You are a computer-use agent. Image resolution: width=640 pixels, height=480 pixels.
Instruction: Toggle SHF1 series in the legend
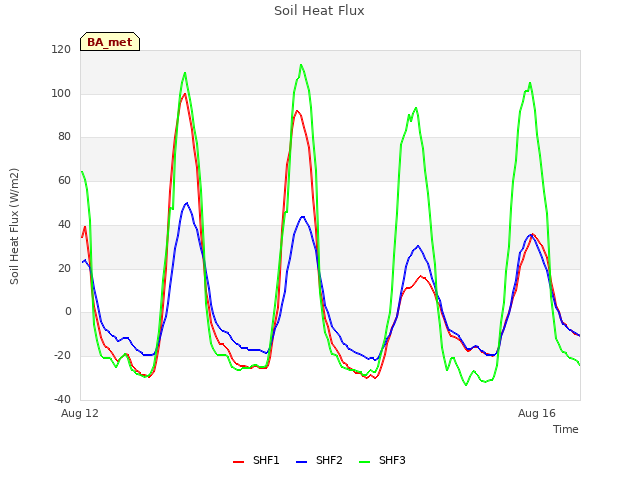pyautogui.click(x=256, y=460)
